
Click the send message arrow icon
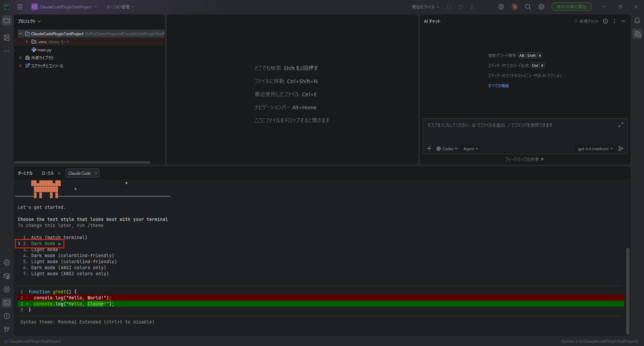tap(621, 149)
